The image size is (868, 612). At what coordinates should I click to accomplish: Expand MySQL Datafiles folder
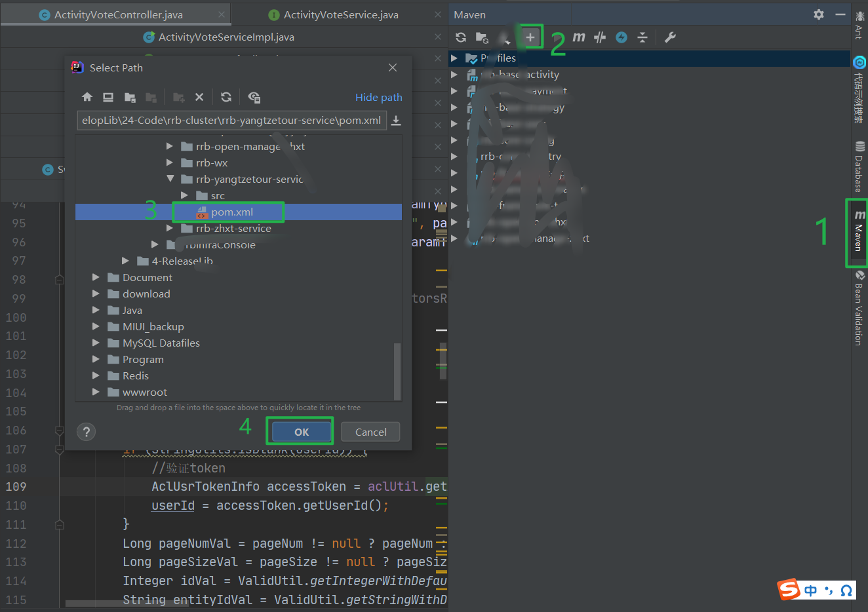tap(96, 343)
